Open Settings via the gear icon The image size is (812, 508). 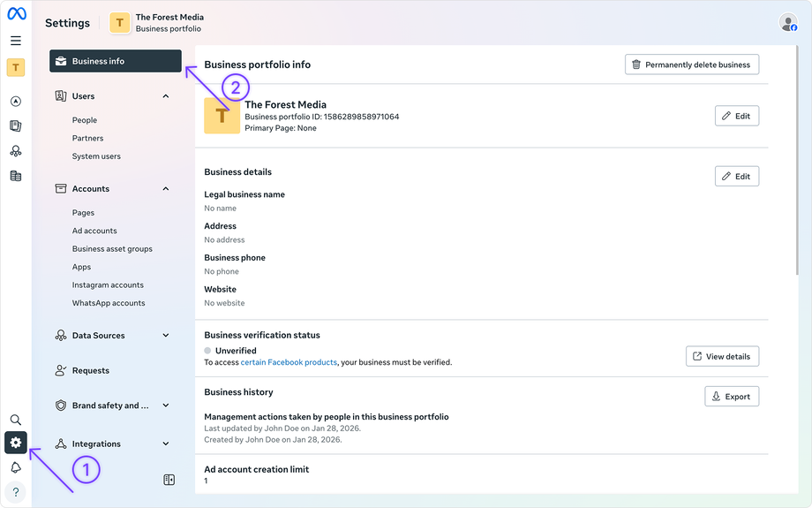[x=16, y=443]
